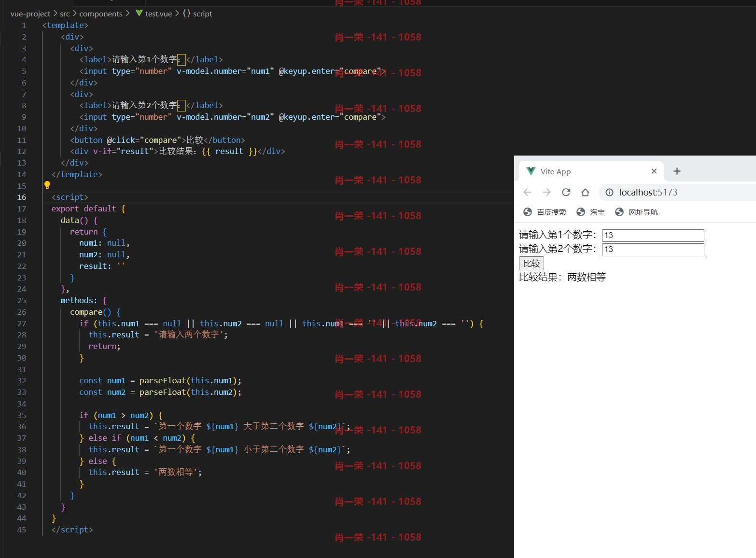The height and width of the screenshot is (558, 756).
Task: Click the globe icon beside 淘宝
Action: 581,212
